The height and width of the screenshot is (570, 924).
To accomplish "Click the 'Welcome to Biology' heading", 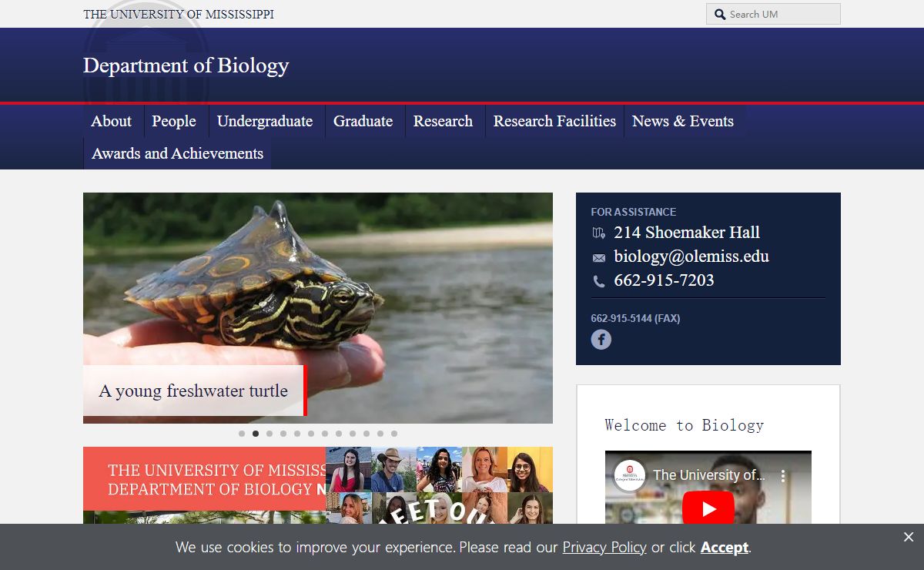I will [x=685, y=425].
